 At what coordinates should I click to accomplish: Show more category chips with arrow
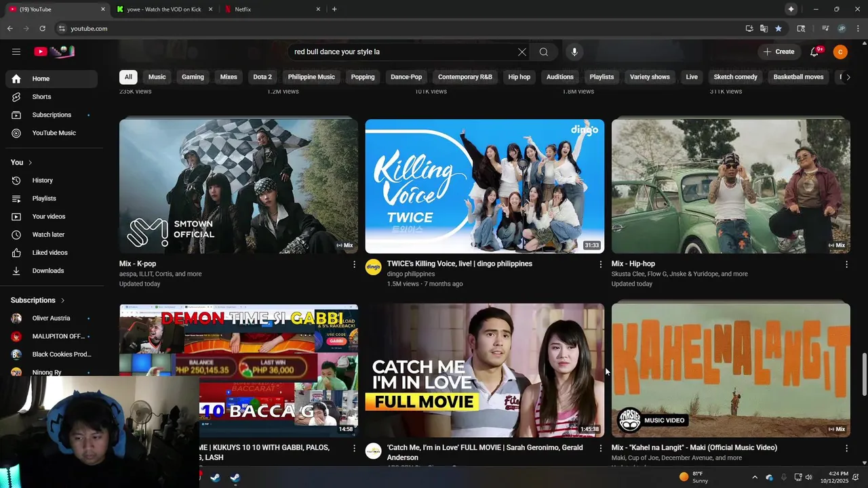(848, 77)
